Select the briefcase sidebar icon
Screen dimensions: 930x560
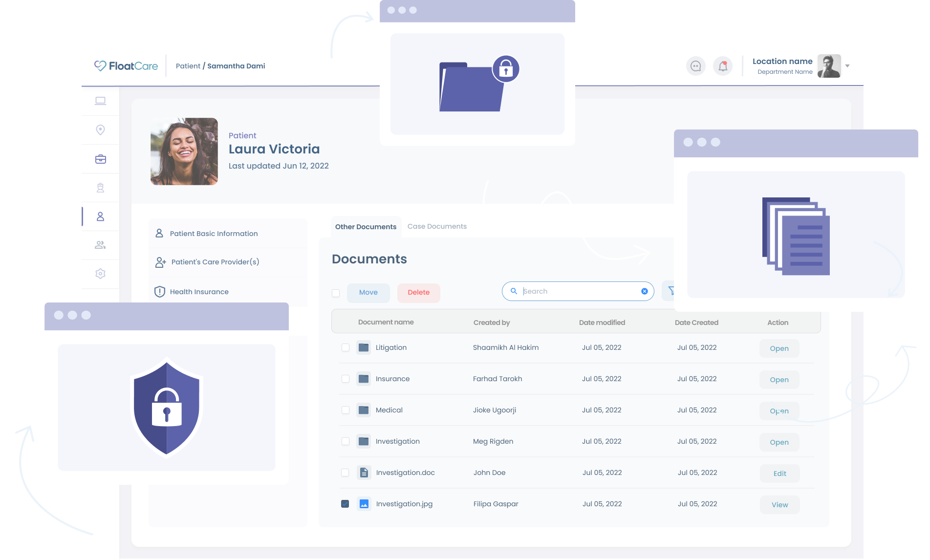[x=100, y=159]
